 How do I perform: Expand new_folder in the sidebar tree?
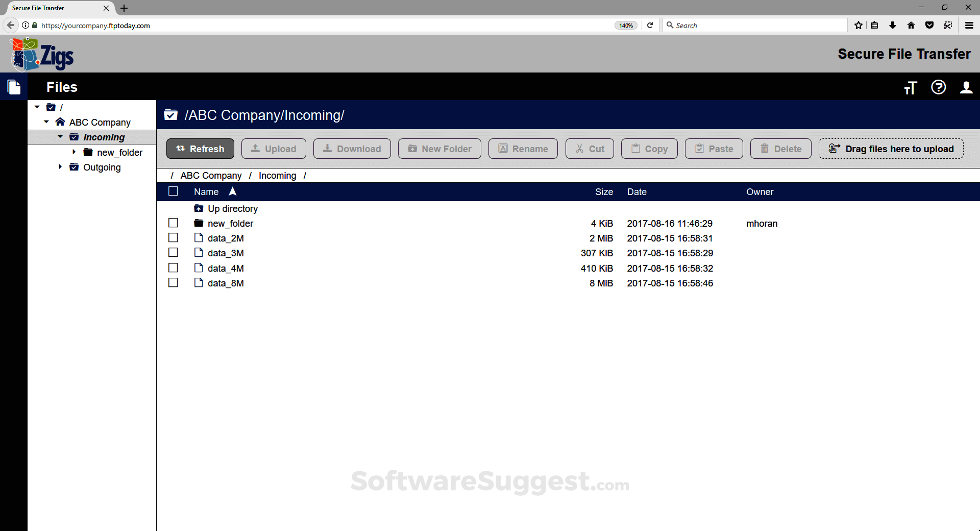73,152
